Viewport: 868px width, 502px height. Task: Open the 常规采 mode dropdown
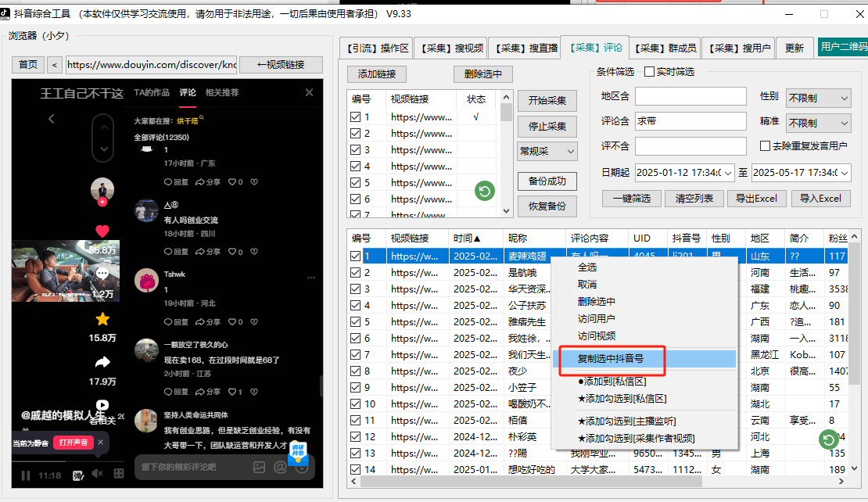pyautogui.click(x=547, y=151)
